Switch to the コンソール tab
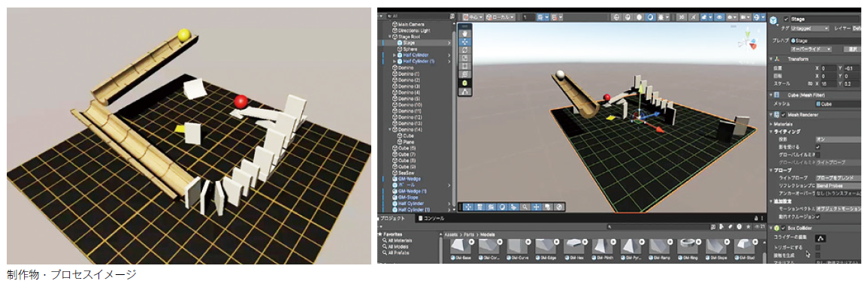Screen dimensions: 868x287 click(x=432, y=218)
